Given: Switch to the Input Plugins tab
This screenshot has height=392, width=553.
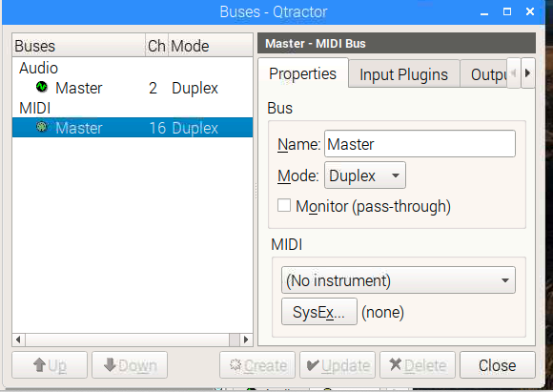Looking at the screenshot, I should [x=404, y=74].
